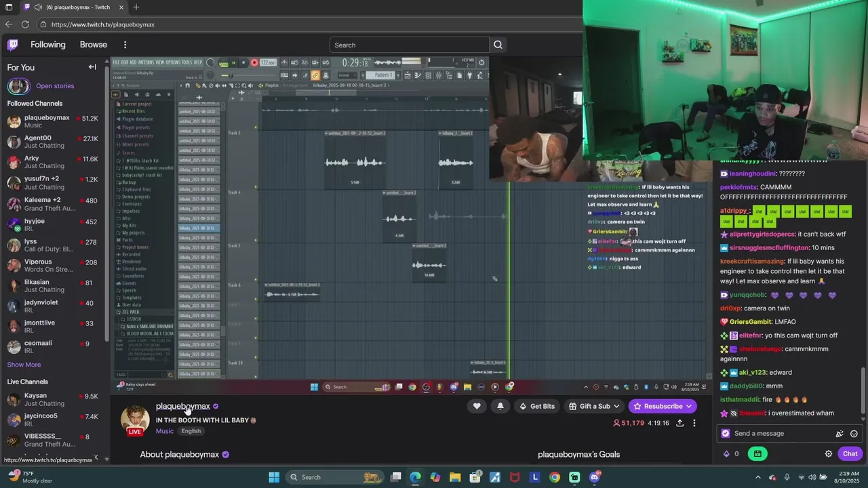
Task: Click the weather widget showing 75°F
Action: (x=29, y=477)
